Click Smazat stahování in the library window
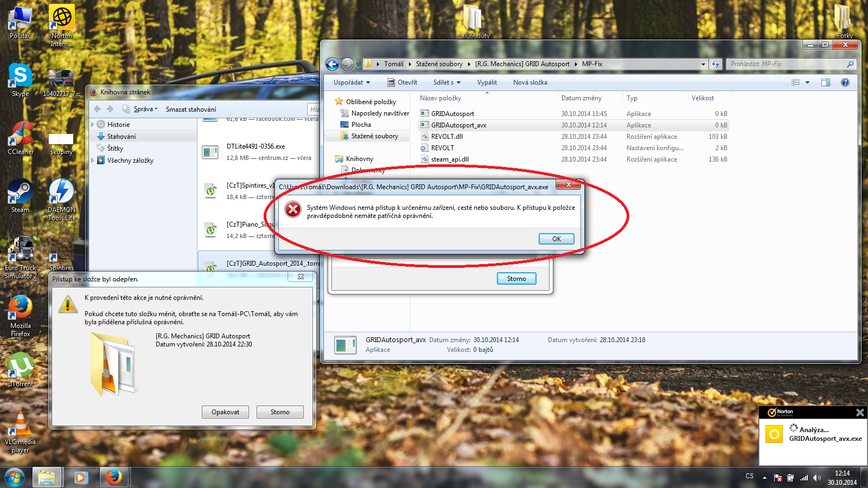 tap(191, 109)
